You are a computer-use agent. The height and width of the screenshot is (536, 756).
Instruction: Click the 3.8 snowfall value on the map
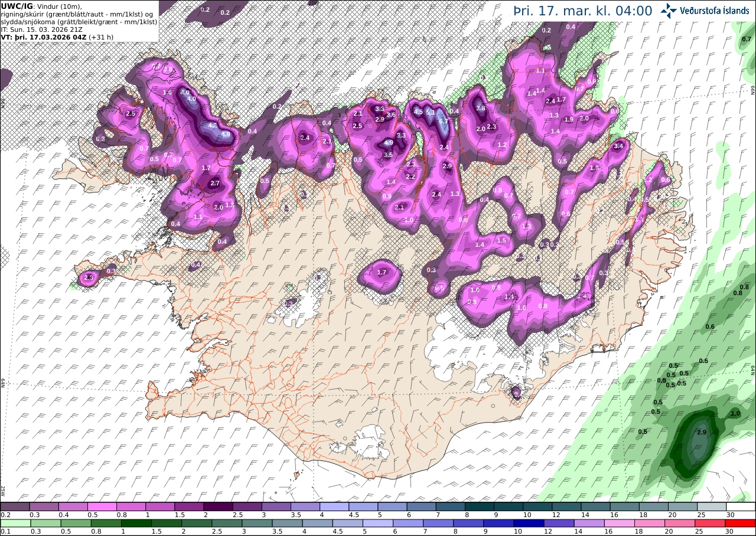[x=481, y=108]
